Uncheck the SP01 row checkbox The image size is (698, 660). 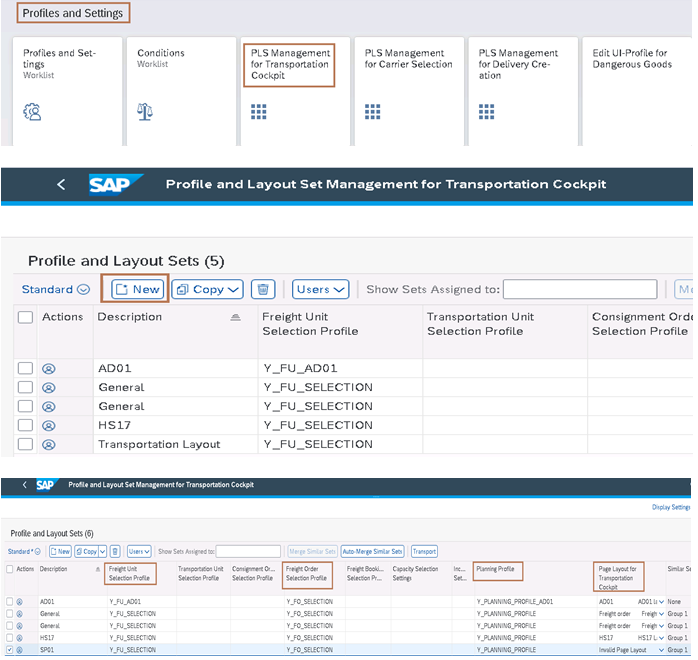(x=9, y=649)
